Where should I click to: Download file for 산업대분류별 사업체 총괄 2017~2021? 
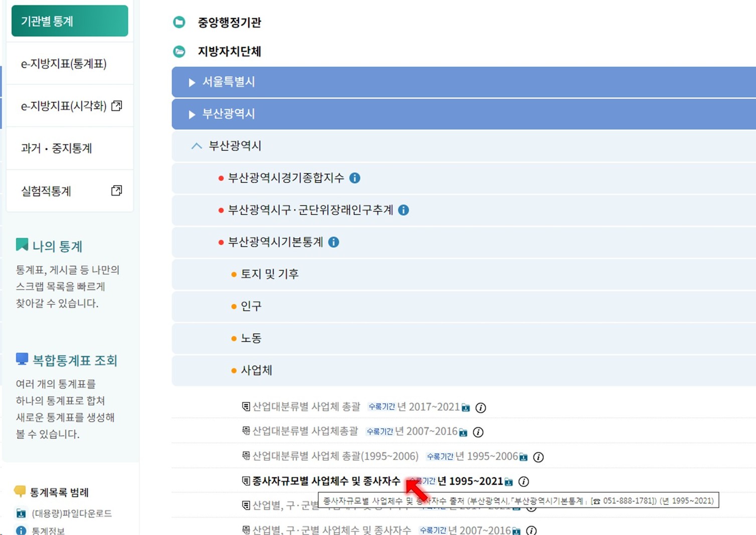[x=466, y=408]
